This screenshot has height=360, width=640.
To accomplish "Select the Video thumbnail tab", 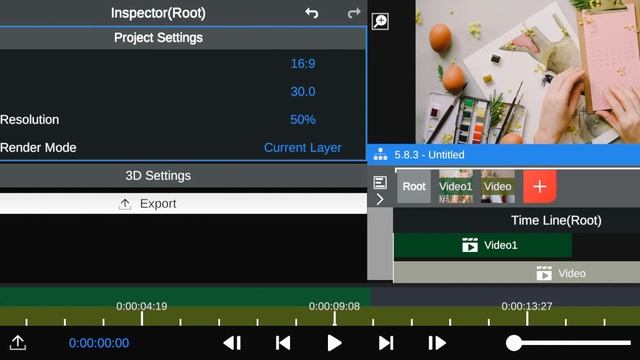I will point(498,187).
